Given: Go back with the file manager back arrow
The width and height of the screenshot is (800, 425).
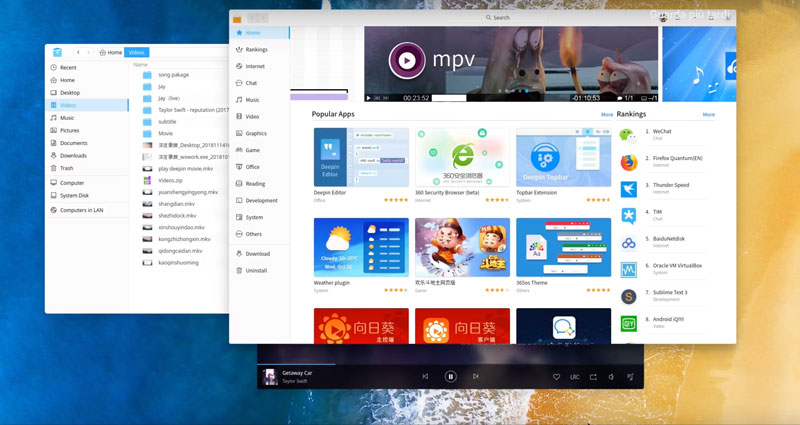Looking at the screenshot, I should pyautogui.click(x=78, y=52).
